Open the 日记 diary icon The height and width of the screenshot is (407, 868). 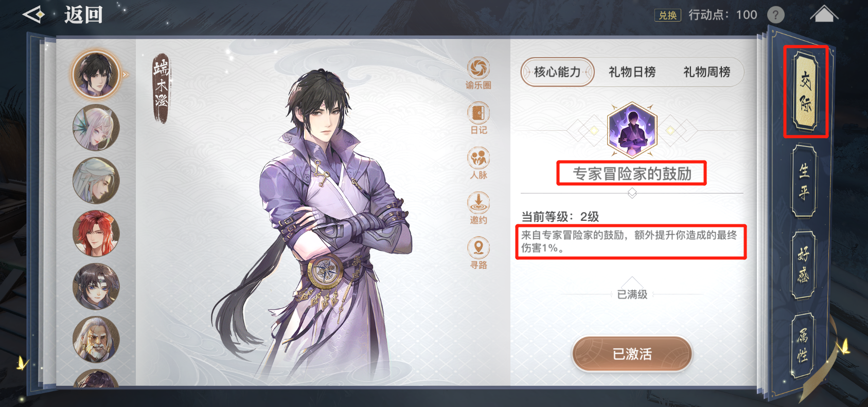click(479, 118)
